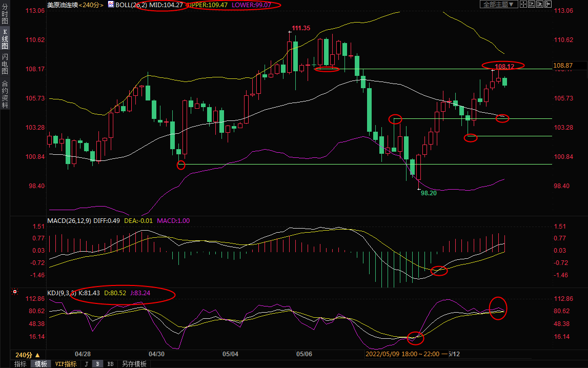The width and height of the screenshot is (588, 368).
Task: Toggle the B indicator button
Action: pos(98,364)
